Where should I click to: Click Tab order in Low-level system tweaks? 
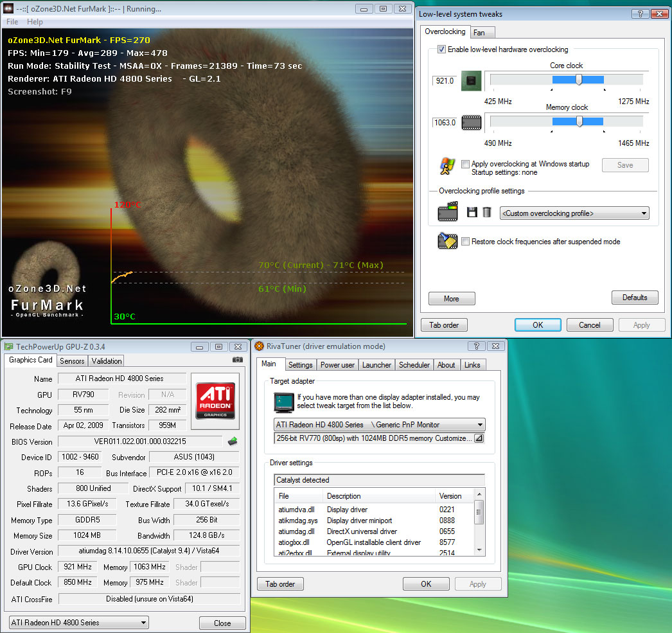point(444,325)
